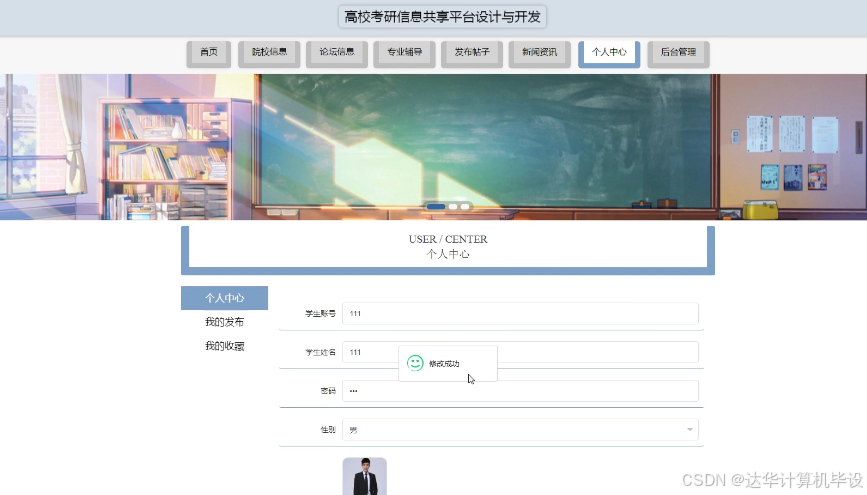The height and width of the screenshot is (495, 867).
Task: Click the USER / CENTER heading
Action: pos(448,239)
